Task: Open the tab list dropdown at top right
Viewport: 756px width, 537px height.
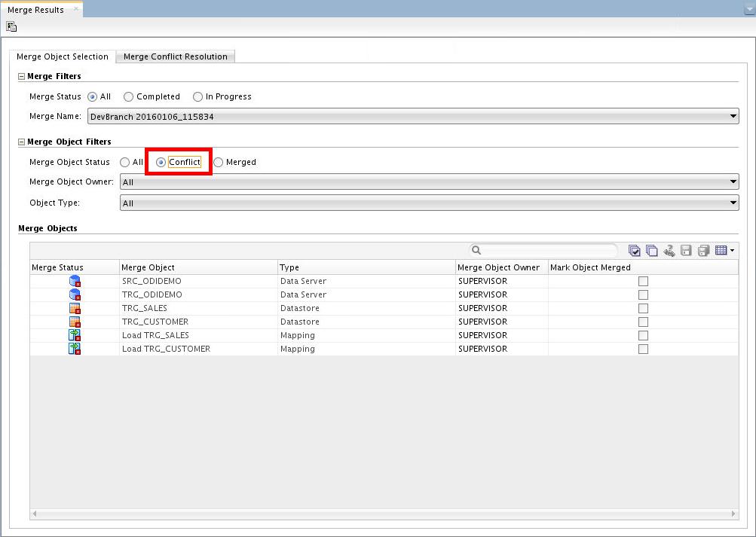Action: (x=750, y=10)
